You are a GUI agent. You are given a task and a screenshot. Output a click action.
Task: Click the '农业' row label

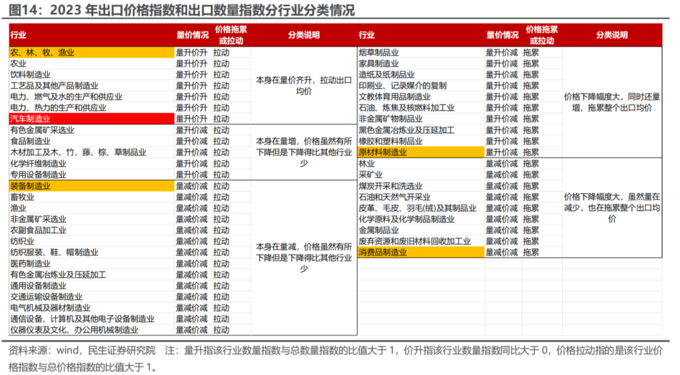pyautogui.click(x=18, y=64)
